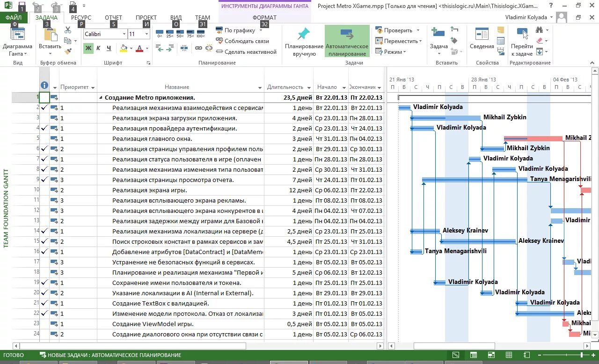Viewport: 599px width, 364px height.
Task: Click the Fill down arrow icon
Action: (540, 51)
